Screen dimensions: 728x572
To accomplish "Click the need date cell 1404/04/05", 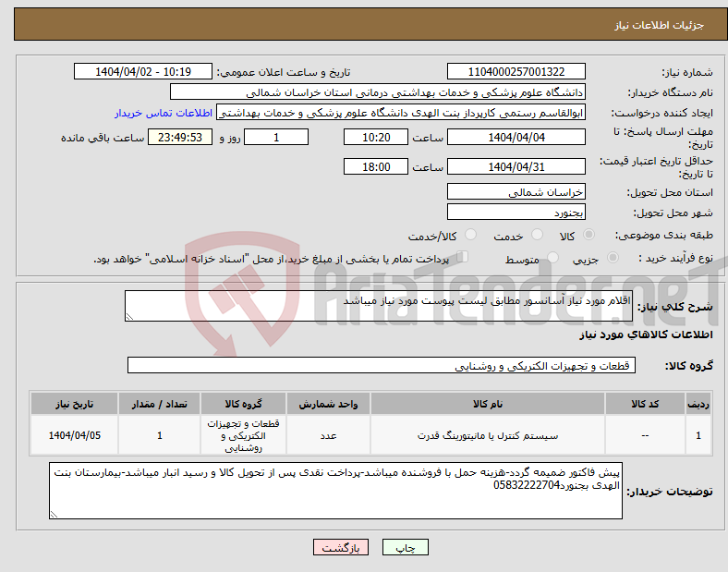I will [74, 435].
